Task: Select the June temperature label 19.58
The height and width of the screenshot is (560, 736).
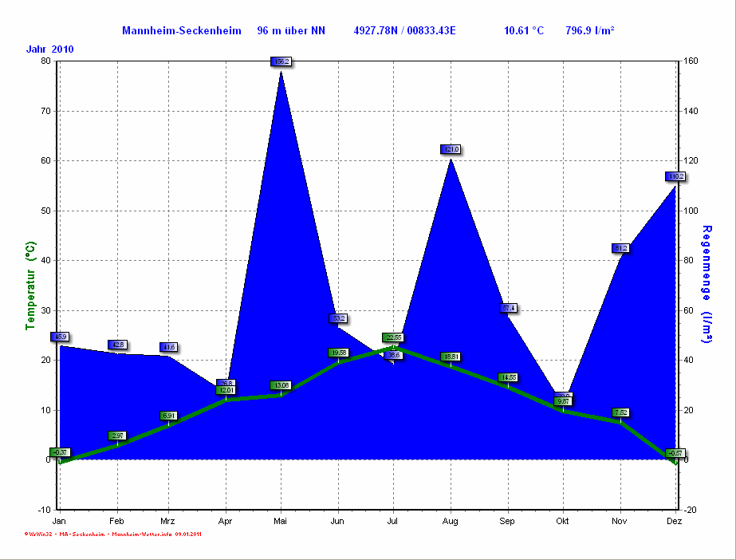Action: pos(338,353)
